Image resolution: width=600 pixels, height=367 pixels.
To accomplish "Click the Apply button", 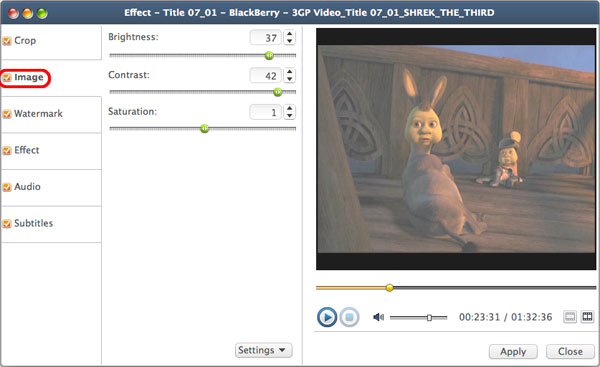I will click(513, 351).
